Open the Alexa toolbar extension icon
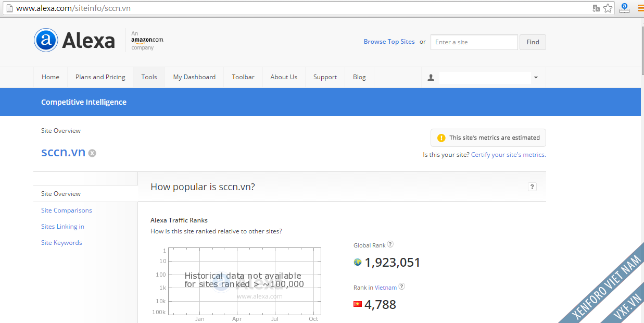 624,8
